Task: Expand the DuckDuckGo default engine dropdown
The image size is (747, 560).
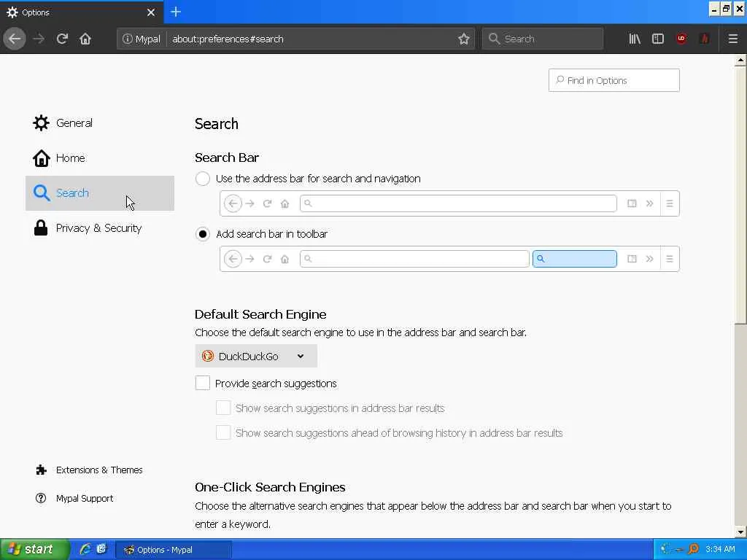Action: [256, 356]
